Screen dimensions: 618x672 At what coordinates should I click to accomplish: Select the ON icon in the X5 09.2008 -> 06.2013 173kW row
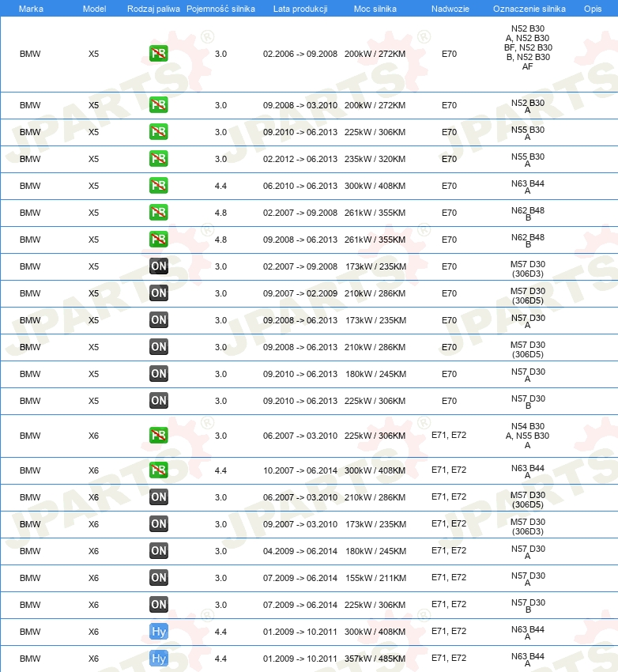click(159, 319)
